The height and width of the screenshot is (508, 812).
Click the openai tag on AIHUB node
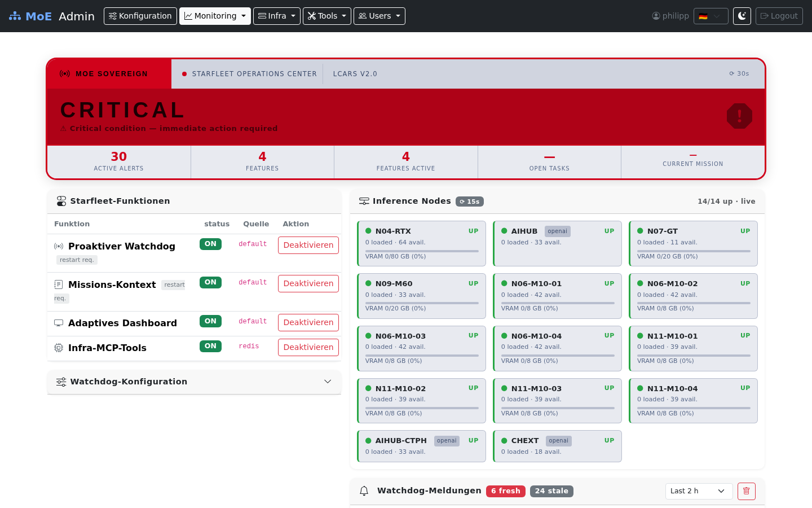point(558,231)
